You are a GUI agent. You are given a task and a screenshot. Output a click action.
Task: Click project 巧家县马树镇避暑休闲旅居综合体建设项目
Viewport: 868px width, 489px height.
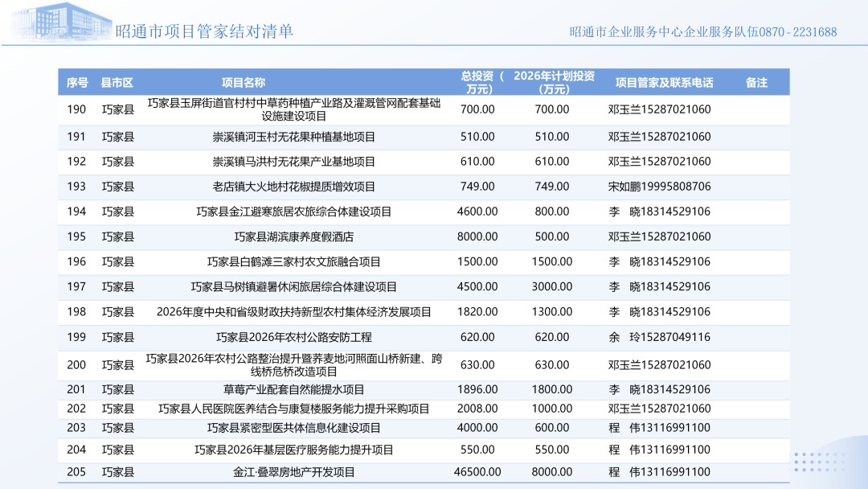click(x=294, y=287)
